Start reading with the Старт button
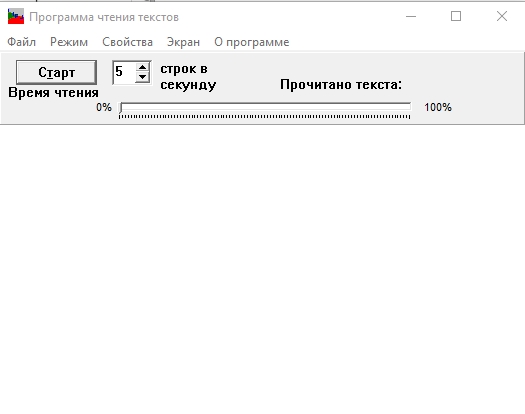 click(x=56, y=72)
